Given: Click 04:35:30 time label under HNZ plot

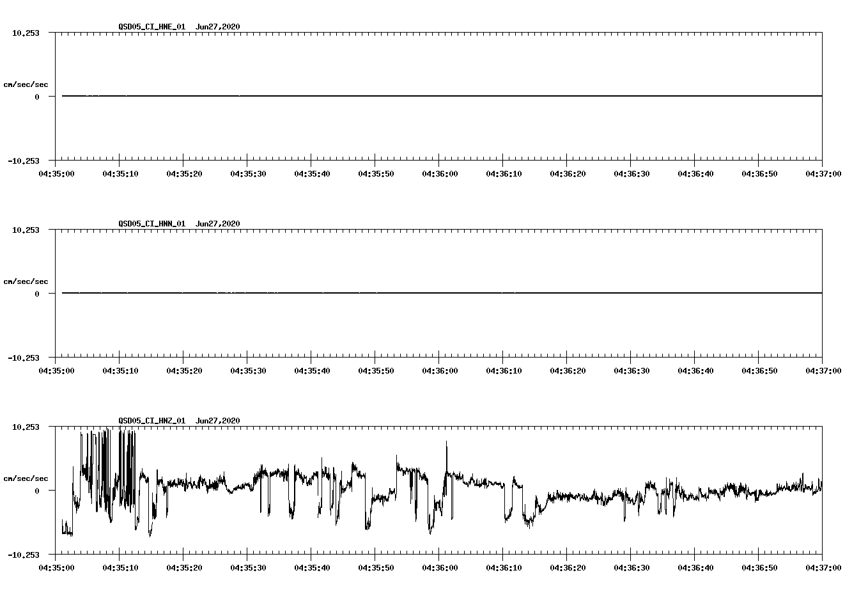Looking at the screenshot, I should [248, 567].
